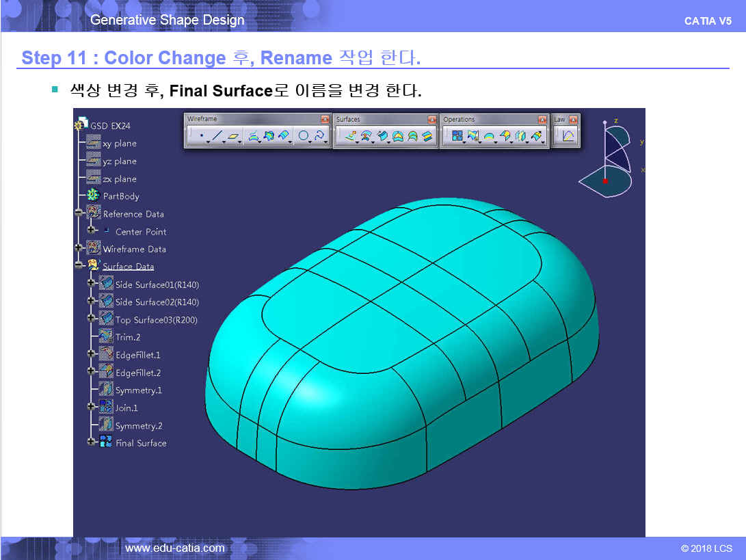Image resolution: width=746 pixels, height=560 pixels.
Task: Click the xy plane tree item
Action: (x=119, y=144)
